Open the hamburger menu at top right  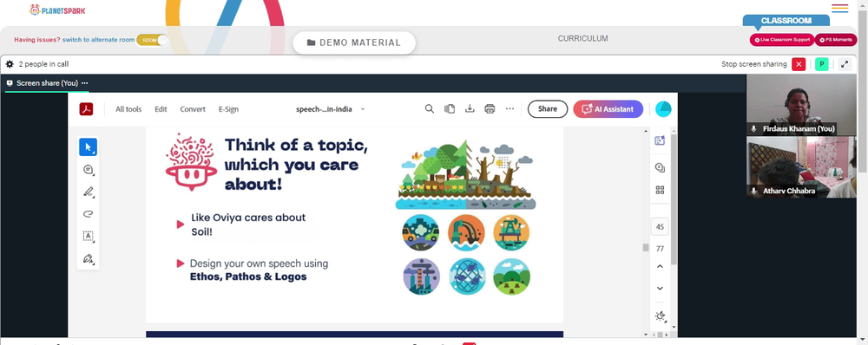tap(839, 8)
